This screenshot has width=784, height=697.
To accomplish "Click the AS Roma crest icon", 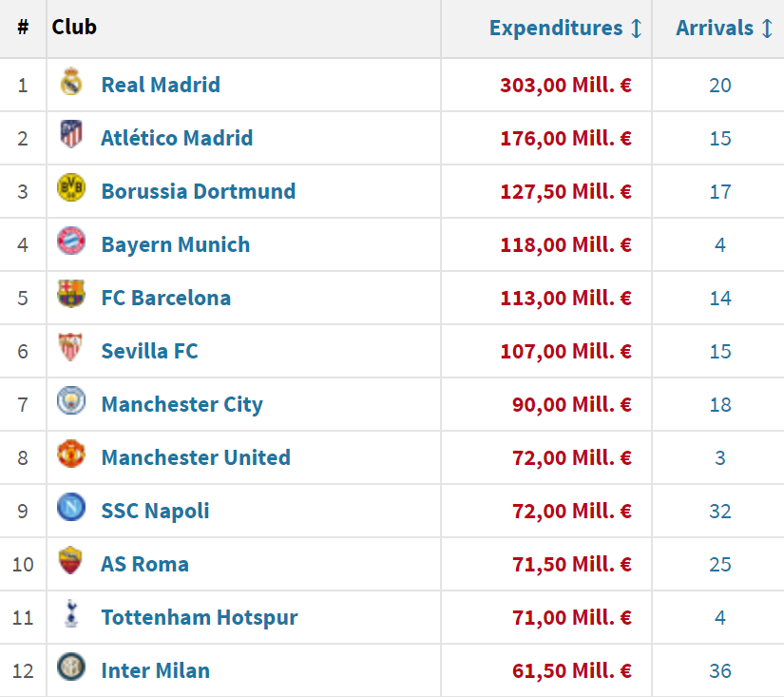I will pyautogui.click(x=71, y=563).
